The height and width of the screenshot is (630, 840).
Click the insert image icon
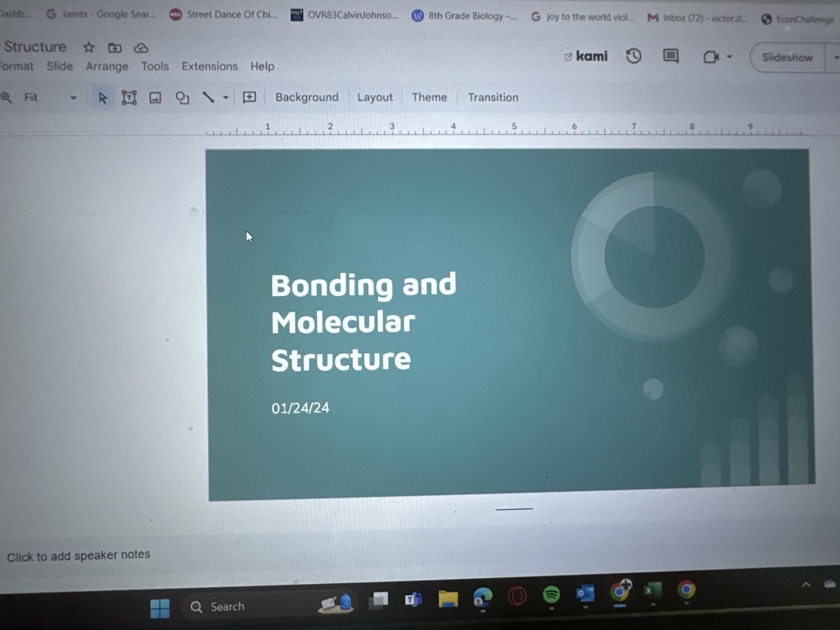(155, 98)
